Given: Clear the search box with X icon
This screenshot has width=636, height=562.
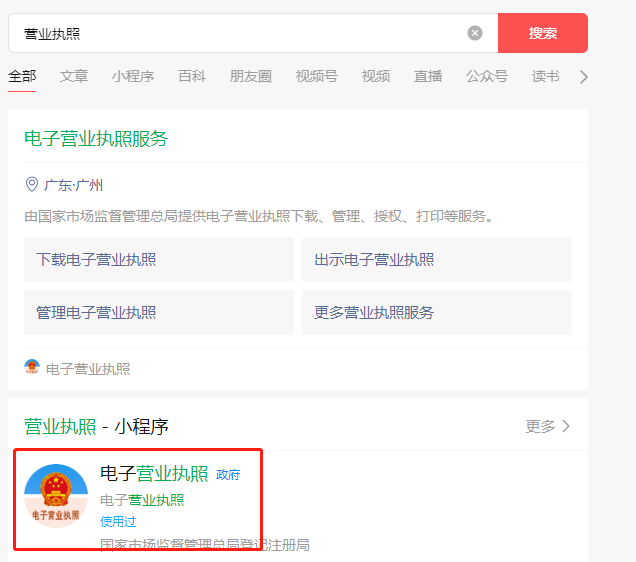Looking at the screenshot, I should [x=475, y=33].
